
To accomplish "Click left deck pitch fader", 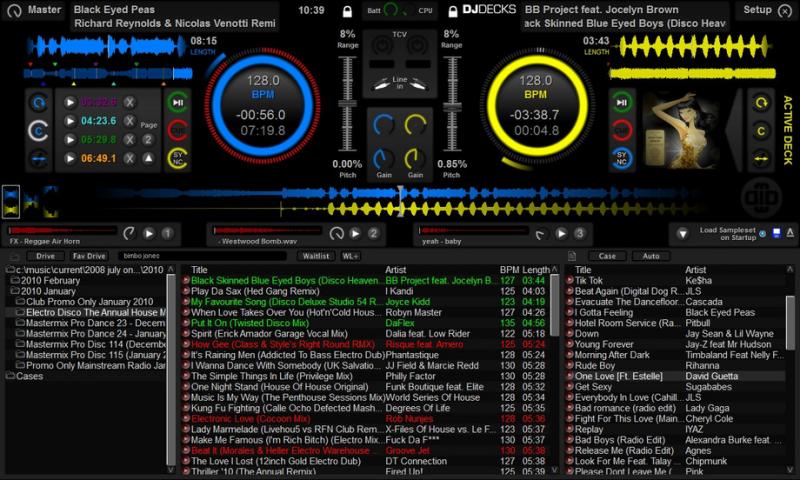I will tap(347, 104).
